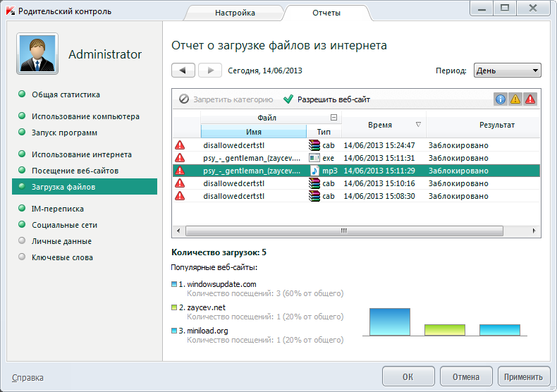The width and height of the screenshot is (557, 392).
Task: Click the Применить button
Action: (x=524, y=376)
